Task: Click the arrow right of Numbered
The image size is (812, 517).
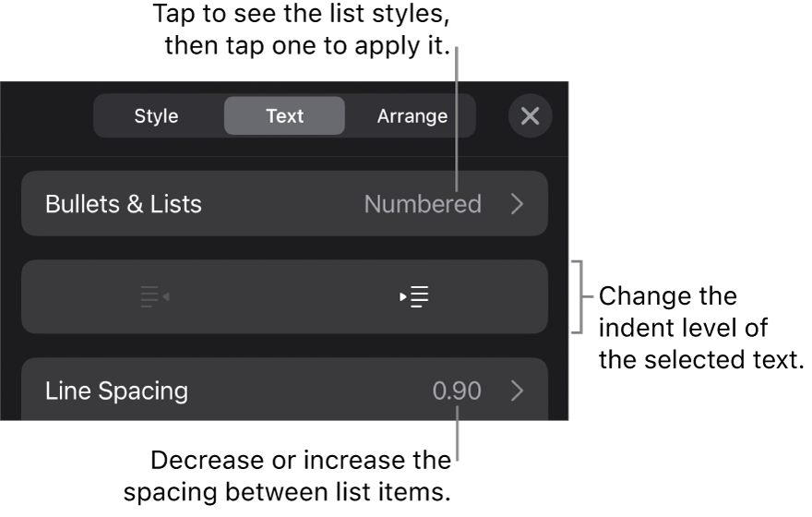Action: pos(517,204)
